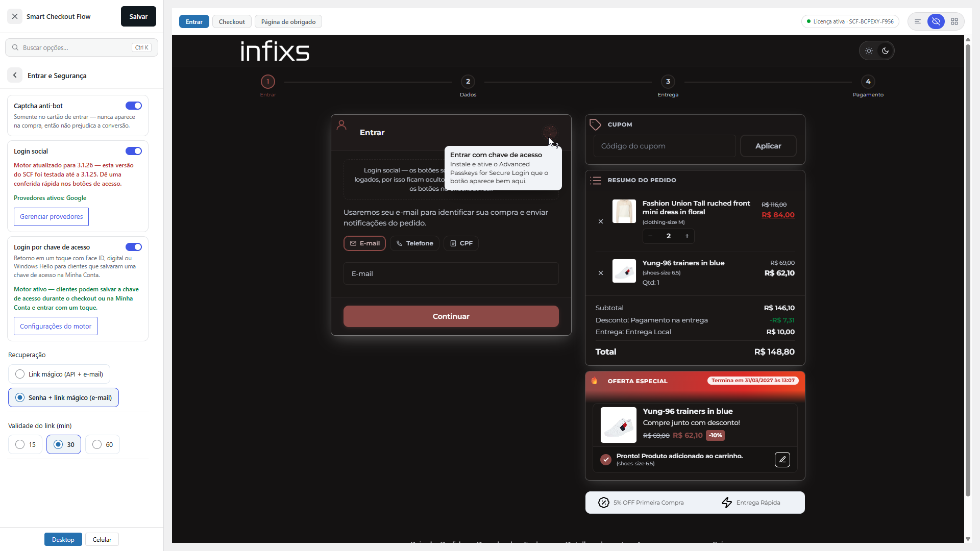The image size is (980, 551).
Task: Open Configurações do motor
Action: [x=56, y=327]
